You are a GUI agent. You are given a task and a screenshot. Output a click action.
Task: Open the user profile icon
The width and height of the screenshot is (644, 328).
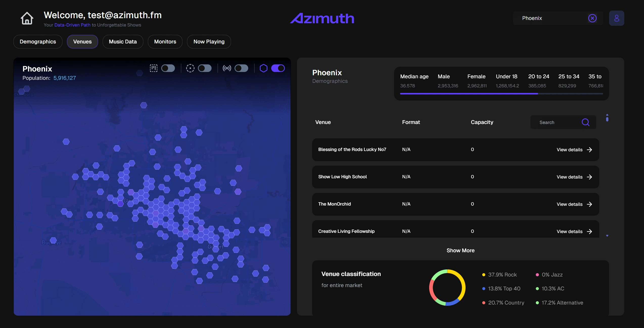616,18
